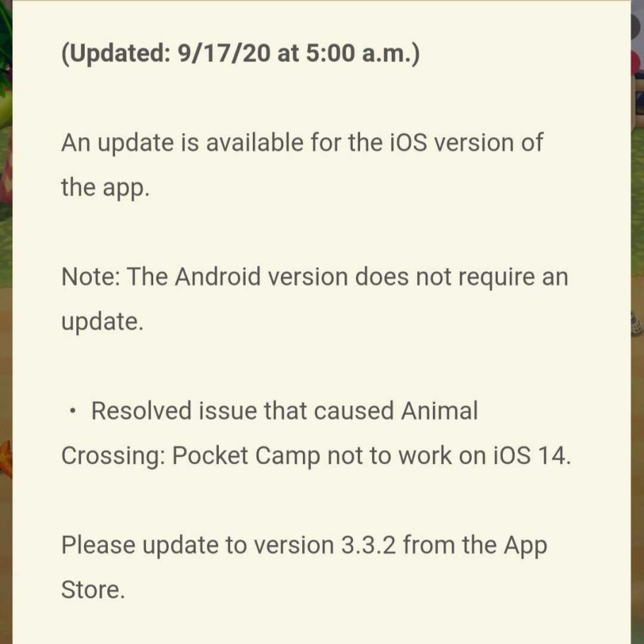Click the word 'Android' in the note
Viewport: 644px width, 644px height.
[x=217, y=276]
